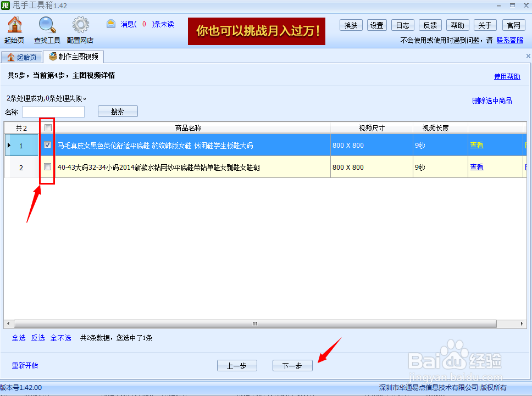Click the 删除选中商品 link

tap(492, 101)
